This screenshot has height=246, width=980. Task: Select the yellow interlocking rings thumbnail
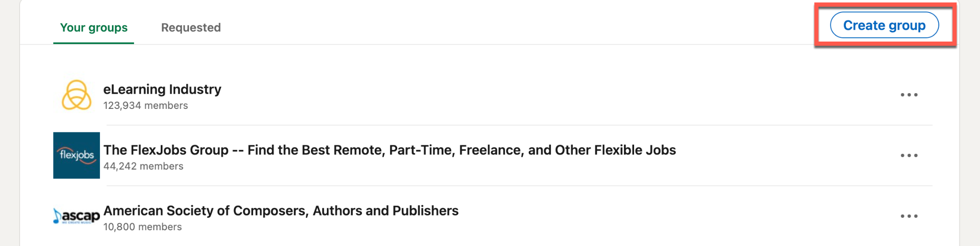tap(77, 95)
